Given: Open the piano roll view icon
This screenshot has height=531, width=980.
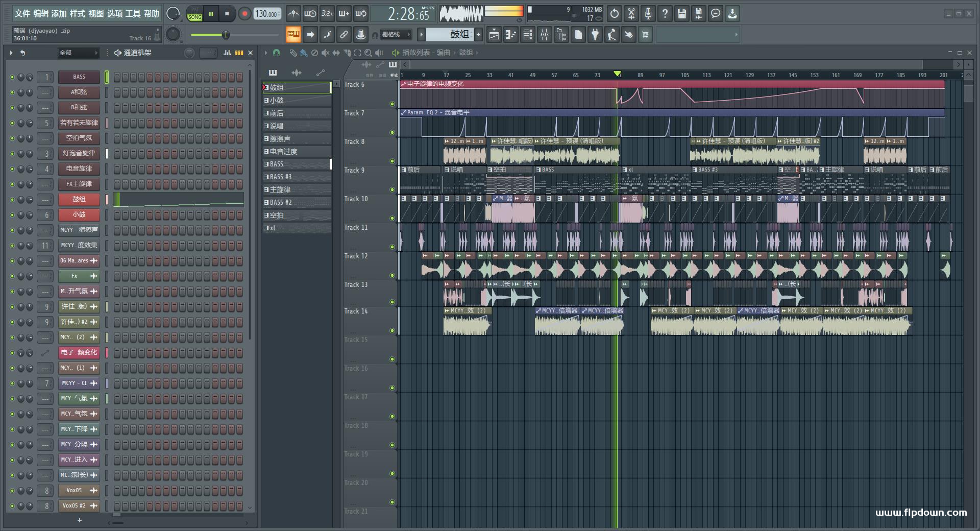Looking at the screenshot, I should pos(511,35).
